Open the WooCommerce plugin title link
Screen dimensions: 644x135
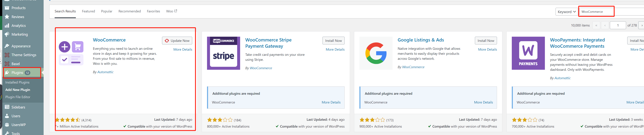pyautogui.click(x=109, y=40)
